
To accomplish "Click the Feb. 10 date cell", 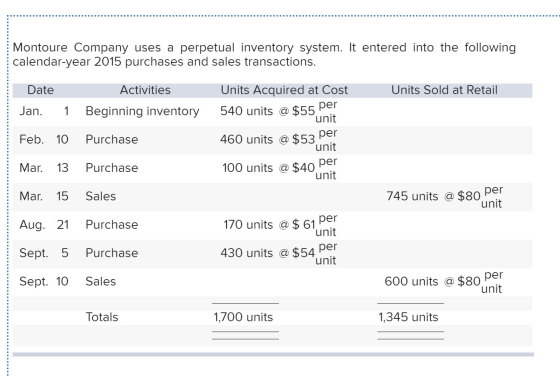I will pyautogui.click(x=44, y=139).
